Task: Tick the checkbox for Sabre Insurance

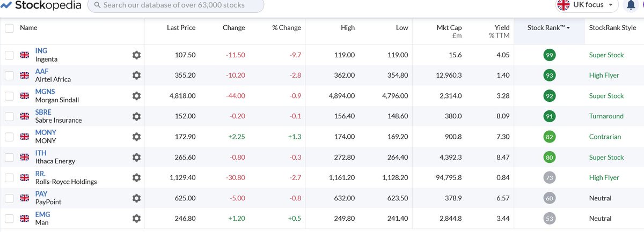Action: tap(9, 116)
